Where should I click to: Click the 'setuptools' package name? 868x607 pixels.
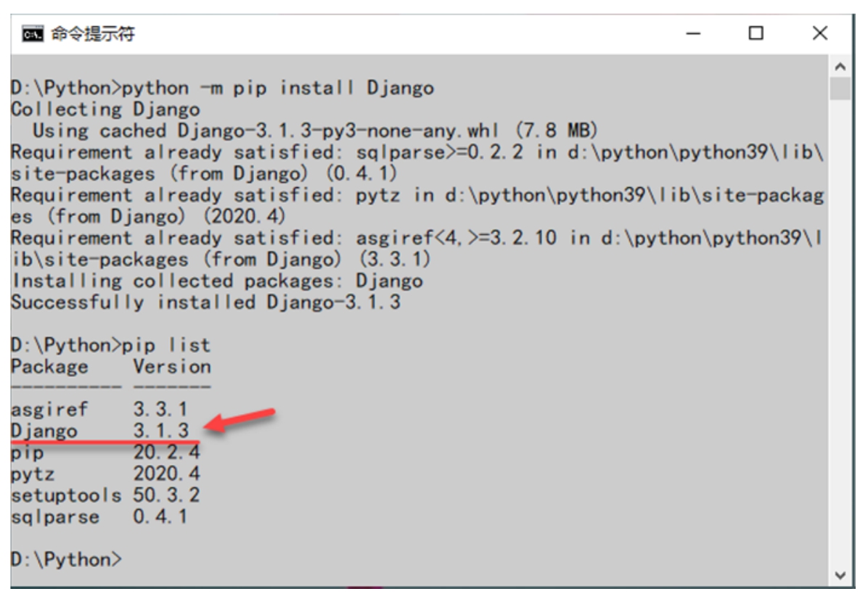click(66, 496)
